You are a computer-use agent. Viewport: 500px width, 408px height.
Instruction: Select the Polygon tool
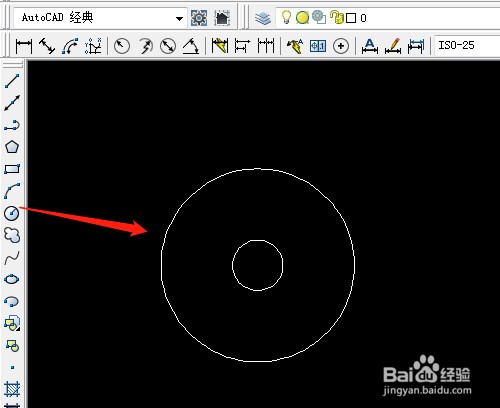tap(12, 147)
